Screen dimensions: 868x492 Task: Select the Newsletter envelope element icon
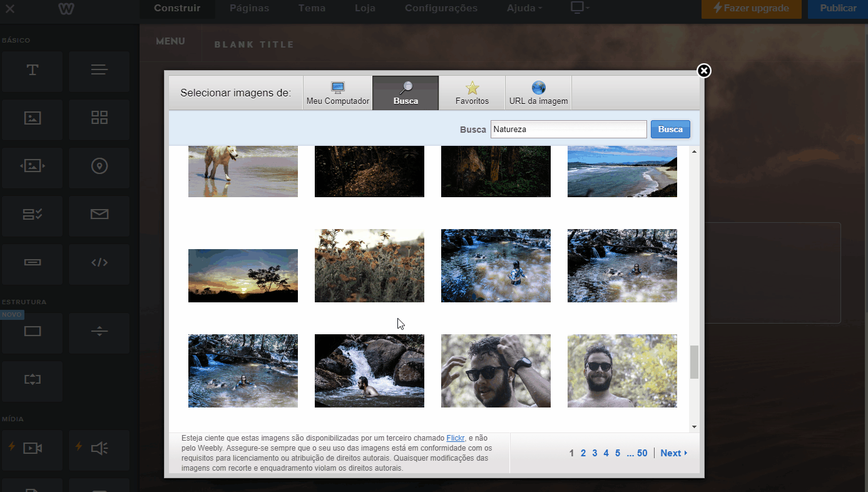point(99,214)
